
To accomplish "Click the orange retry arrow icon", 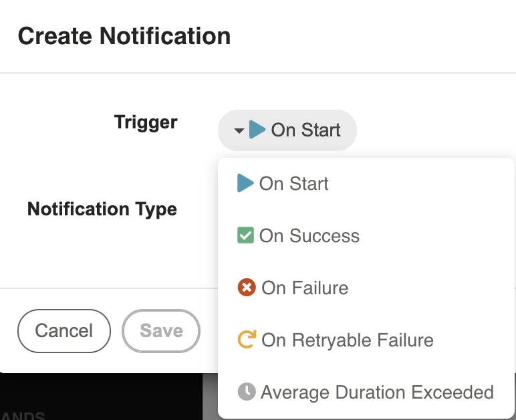I will click(x=247, y=339).
